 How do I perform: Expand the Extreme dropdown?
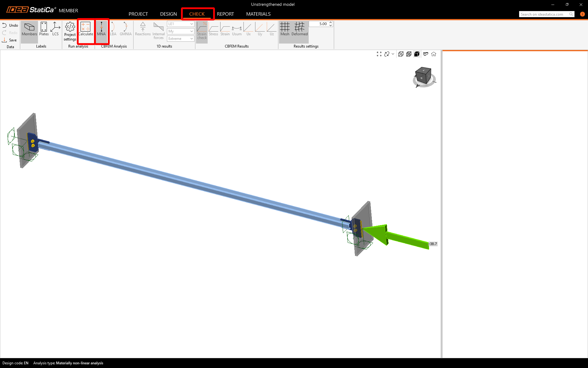click(181, 39)
